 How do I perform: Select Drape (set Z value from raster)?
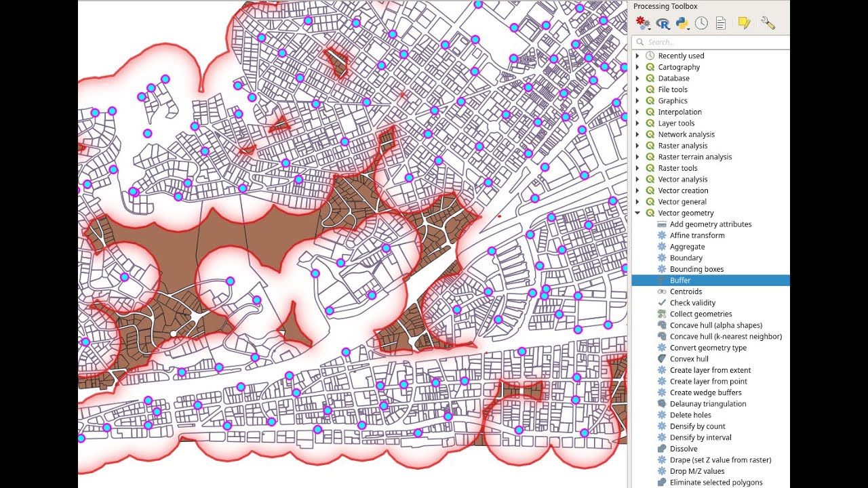pos(720,460)
